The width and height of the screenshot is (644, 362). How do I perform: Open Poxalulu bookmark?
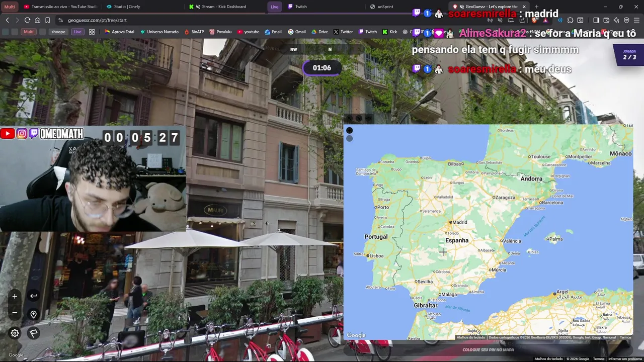point(220,32)
